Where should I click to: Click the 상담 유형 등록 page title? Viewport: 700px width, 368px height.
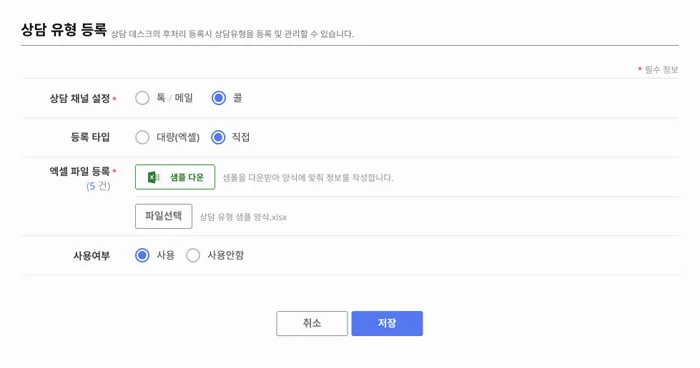point(64,30)
